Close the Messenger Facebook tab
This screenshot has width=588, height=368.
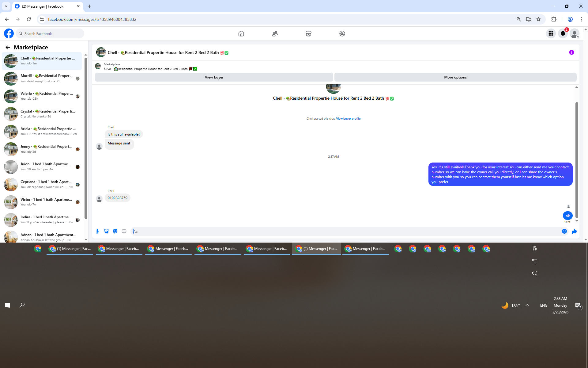(x=78, y=6)
